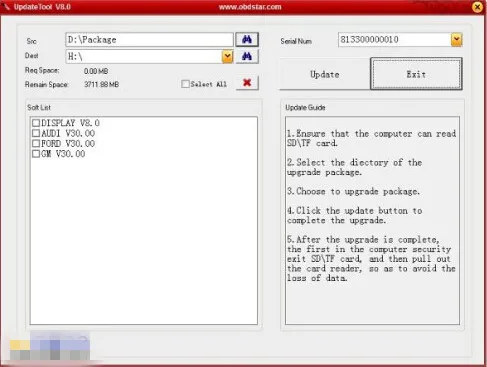
Task: Click the www.obdstar.com title text
Action: coord(250,7)
